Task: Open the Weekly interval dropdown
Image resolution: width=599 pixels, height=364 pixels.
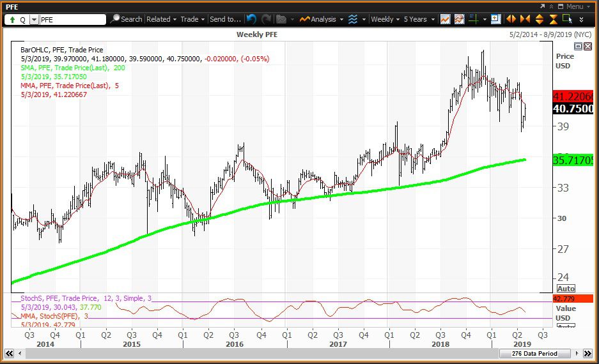Action: coord(385,19)
